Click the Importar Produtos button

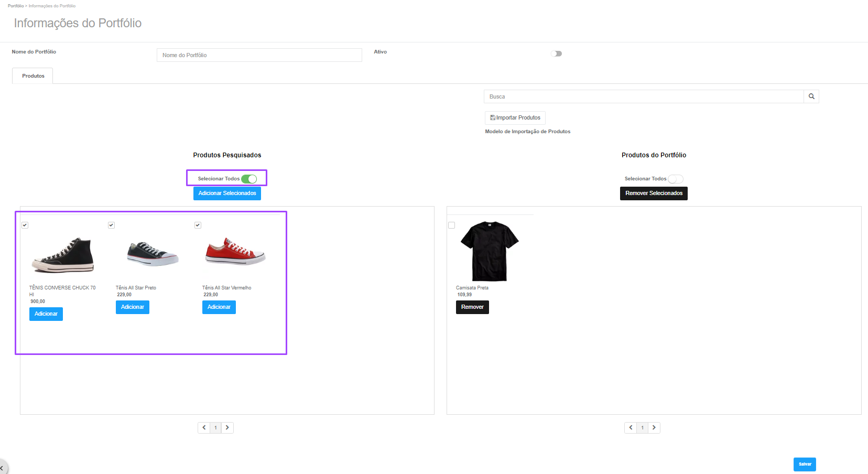[515, 117]
